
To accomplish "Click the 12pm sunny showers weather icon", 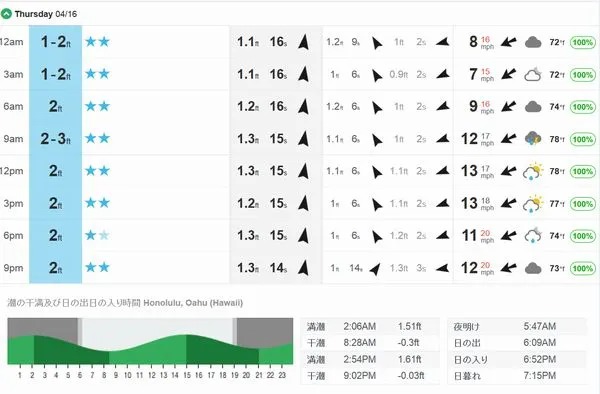I will [x=533, y=171].
